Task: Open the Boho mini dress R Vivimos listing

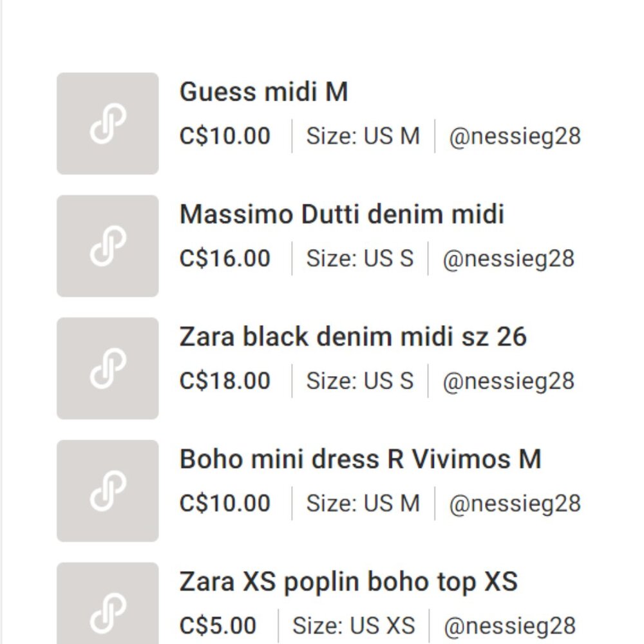Action: 361,458
